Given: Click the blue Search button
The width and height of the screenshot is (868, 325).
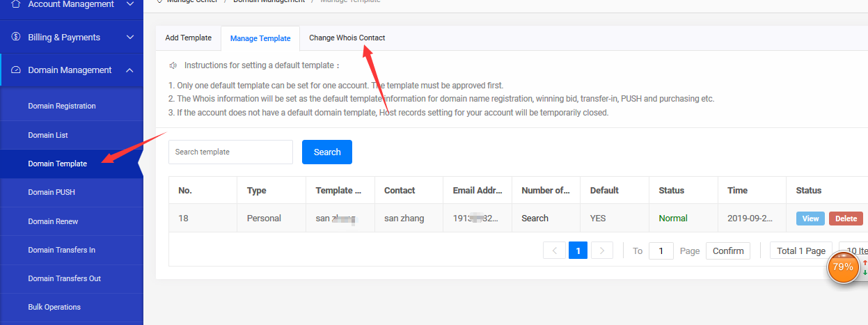Looking at the screenshot, I should [x=327, y=152].
